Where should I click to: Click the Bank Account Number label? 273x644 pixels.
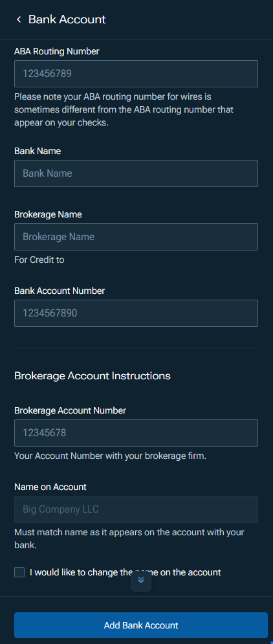[60, 291]
